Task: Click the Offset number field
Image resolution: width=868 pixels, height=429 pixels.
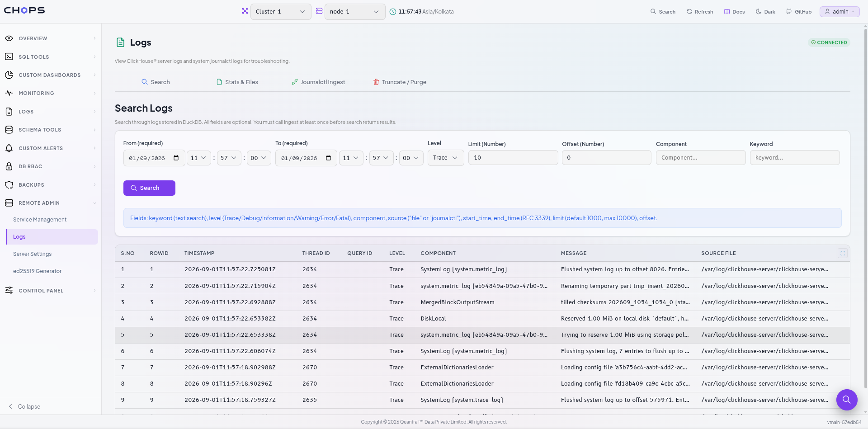Action: [607, 158]
